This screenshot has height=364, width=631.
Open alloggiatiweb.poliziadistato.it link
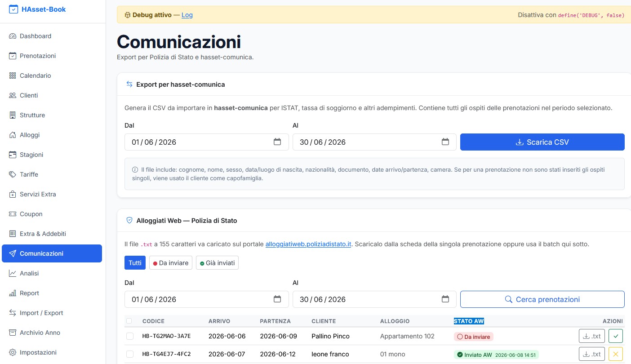tap(308, 244)
